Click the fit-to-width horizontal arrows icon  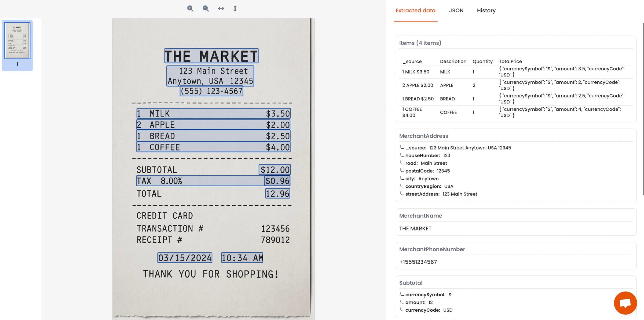pyautogui.click(x=221, y=8)
